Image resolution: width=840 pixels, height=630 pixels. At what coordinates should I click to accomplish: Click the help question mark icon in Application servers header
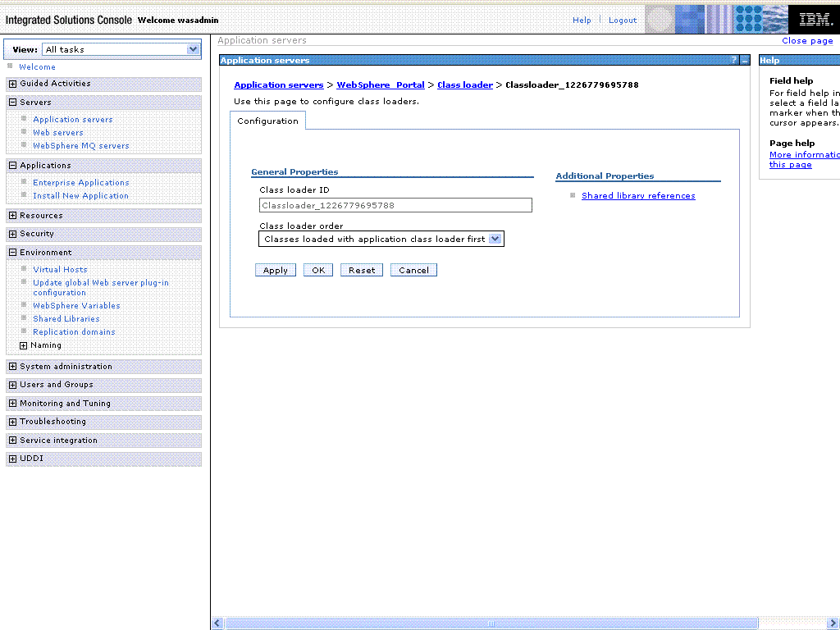(734, 60)
